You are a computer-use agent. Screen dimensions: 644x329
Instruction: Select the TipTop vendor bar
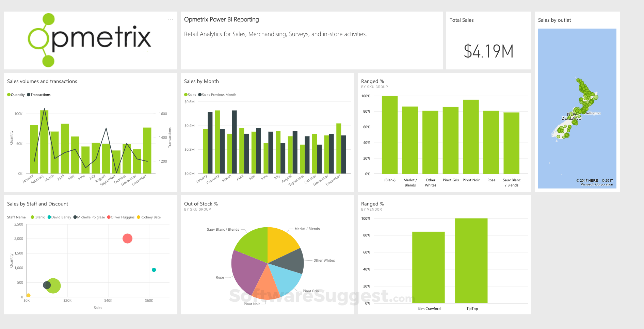point(471,261)
